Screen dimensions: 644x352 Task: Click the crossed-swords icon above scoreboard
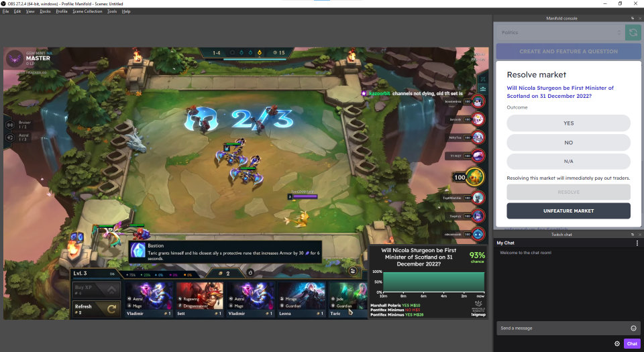click(x=483, y=79)
